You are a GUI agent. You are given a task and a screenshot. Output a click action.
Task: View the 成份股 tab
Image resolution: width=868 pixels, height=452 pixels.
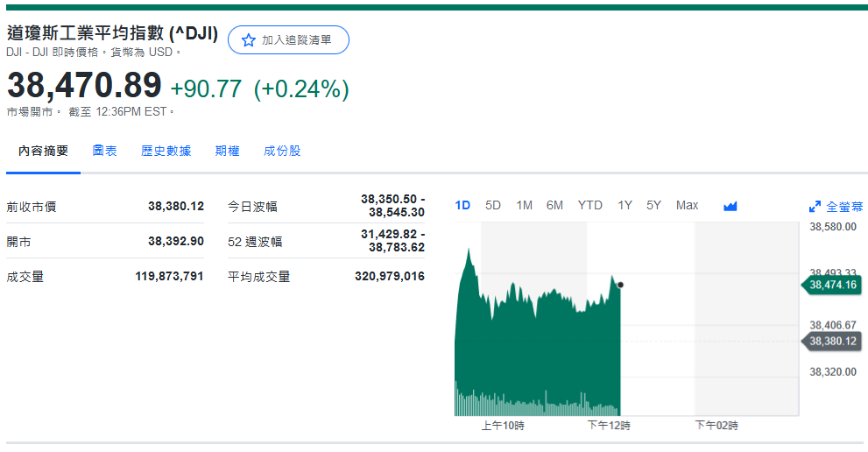[282, 151]
